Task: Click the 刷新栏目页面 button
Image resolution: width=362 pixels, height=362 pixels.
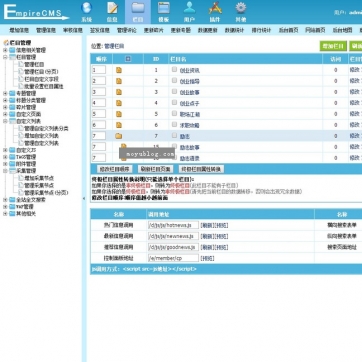Action: (155, 169)
